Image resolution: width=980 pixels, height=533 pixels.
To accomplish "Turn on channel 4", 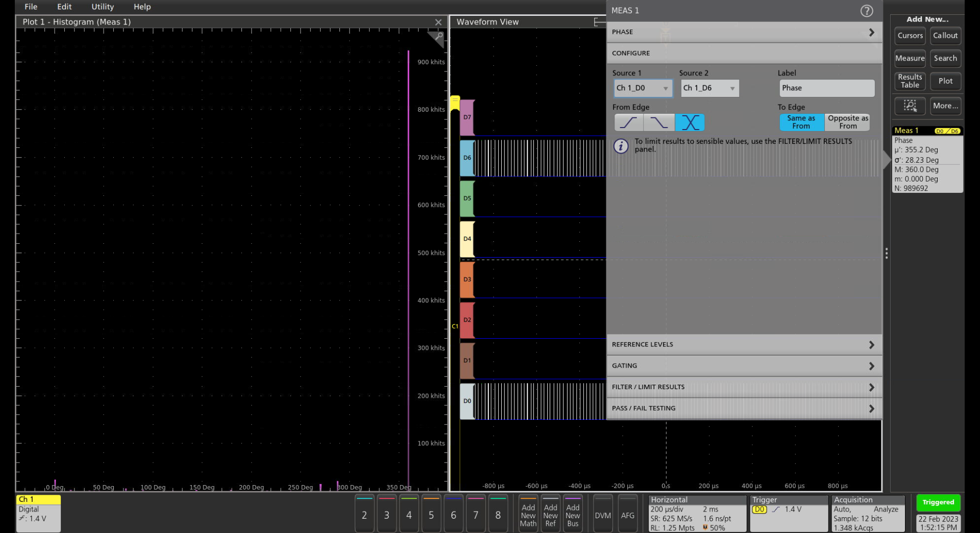I will [x=409, y=514].
